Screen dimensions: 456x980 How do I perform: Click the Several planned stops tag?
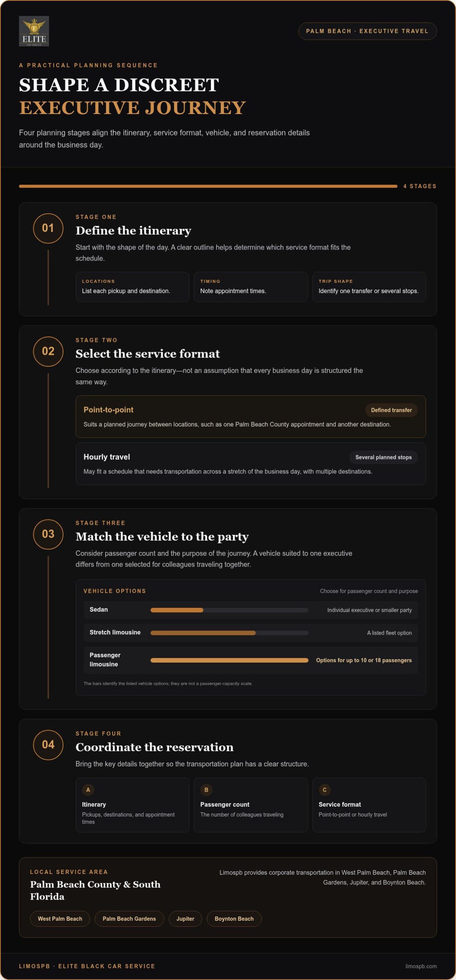pos(383,457)
